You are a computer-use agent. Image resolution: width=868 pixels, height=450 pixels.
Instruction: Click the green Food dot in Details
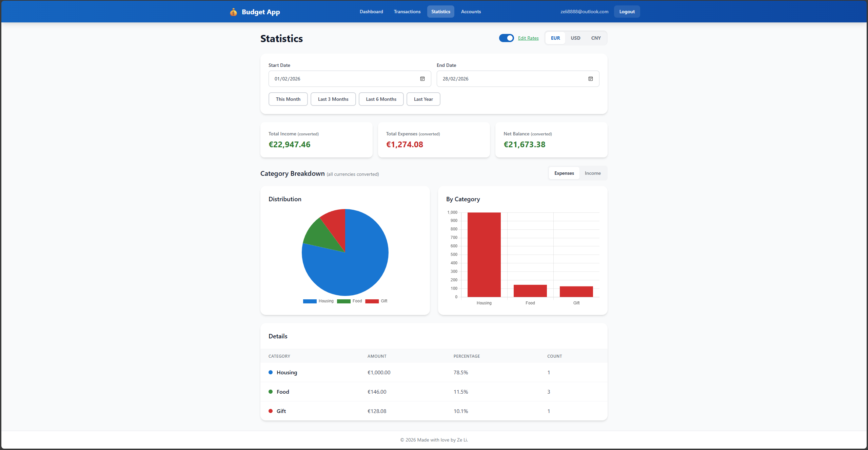point(271,392)
